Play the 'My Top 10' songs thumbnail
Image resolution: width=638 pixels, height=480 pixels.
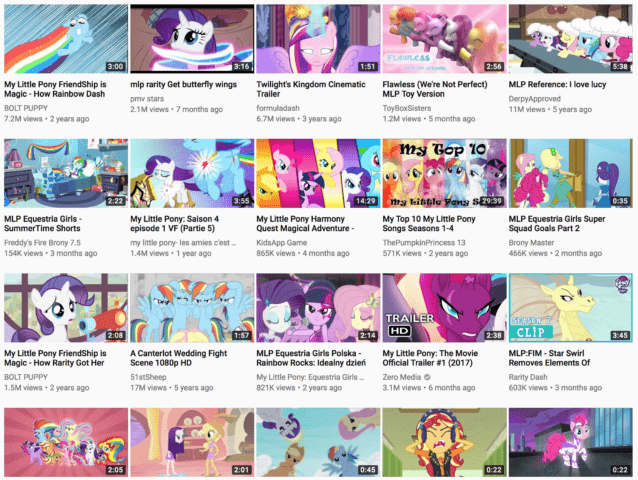pyautogui.click(x=444, y=173)
